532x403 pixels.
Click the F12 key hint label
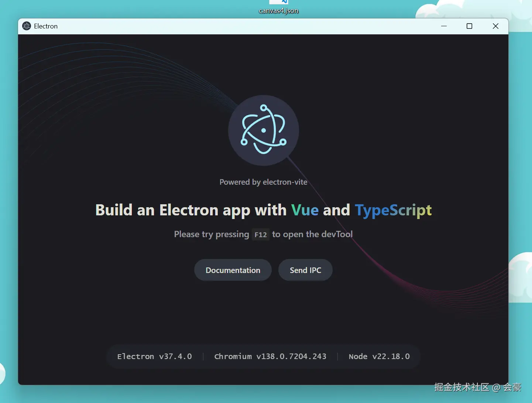point(261,235)
